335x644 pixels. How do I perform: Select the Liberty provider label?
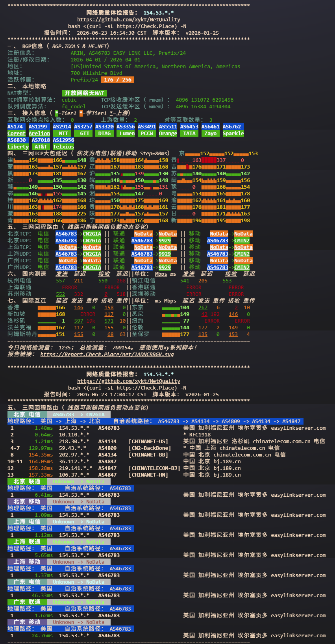(x=18, y=147)
